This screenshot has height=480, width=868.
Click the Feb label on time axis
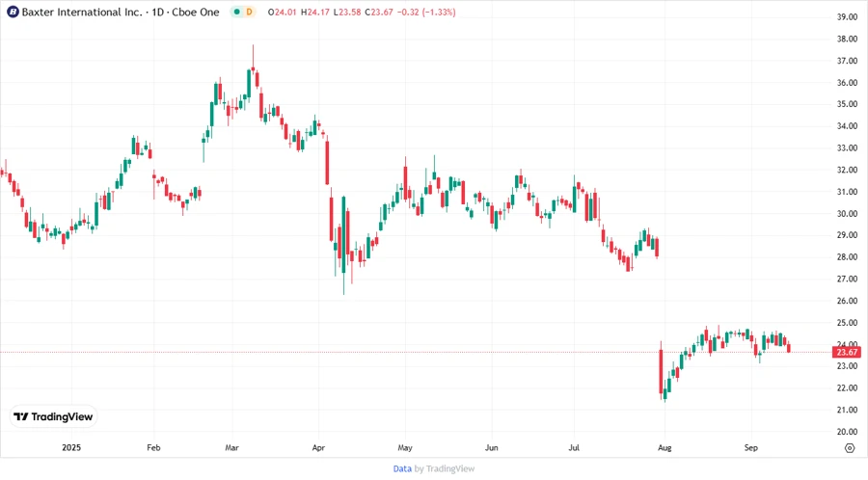153,447
